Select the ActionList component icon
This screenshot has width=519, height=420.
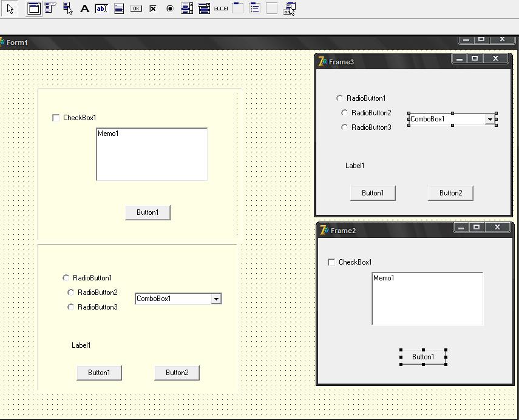[x=290, y=8]
